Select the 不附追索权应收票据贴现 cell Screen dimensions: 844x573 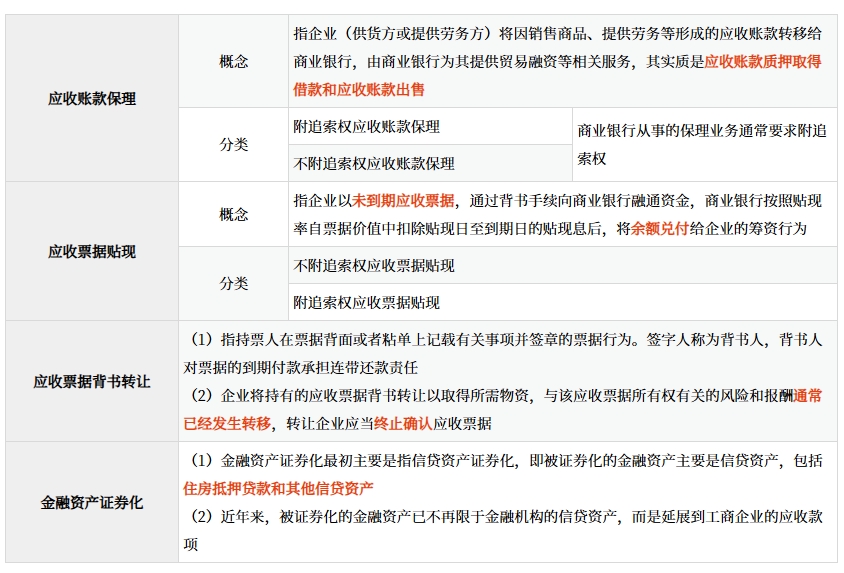click(374, 266)
